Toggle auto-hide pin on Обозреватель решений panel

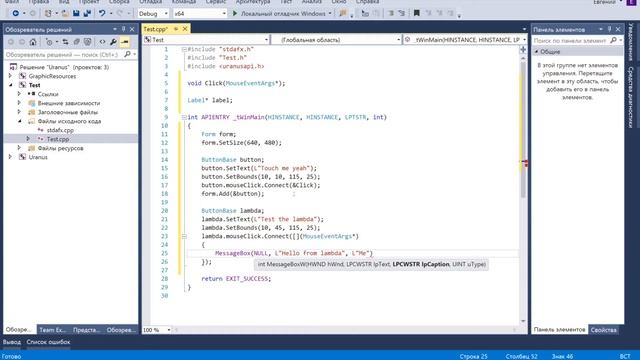[123, 29]
